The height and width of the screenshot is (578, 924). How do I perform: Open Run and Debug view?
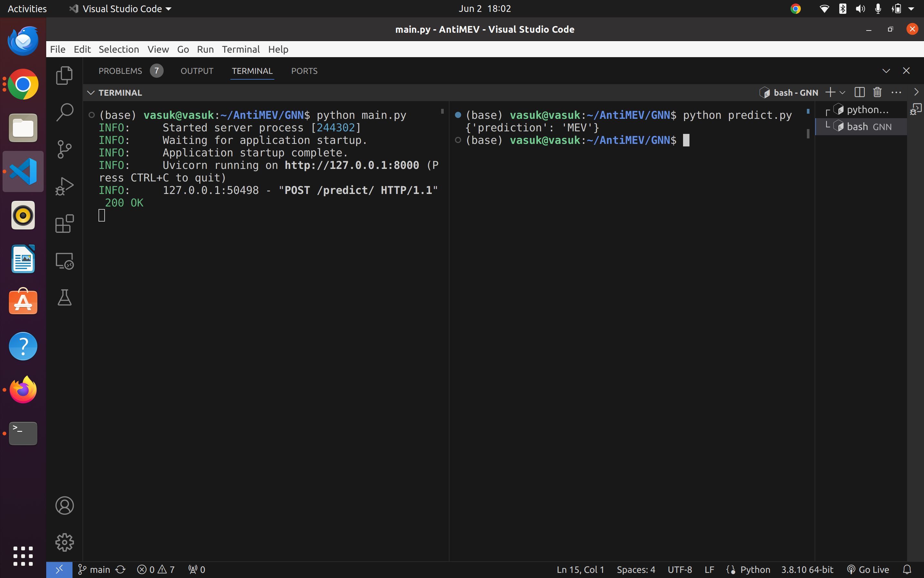[x=64, y=186]
